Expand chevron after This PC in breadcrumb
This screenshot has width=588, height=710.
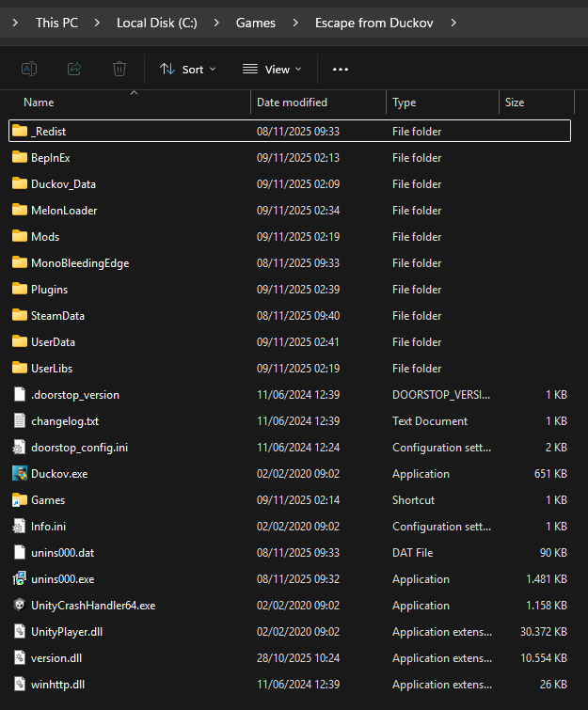pyautogui.click(x=97, y=23)
